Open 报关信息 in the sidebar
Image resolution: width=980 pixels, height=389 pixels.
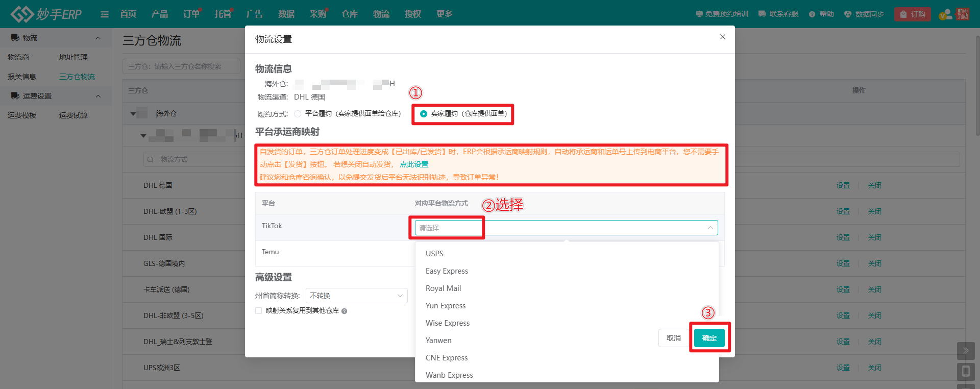(x=22, y=77)
